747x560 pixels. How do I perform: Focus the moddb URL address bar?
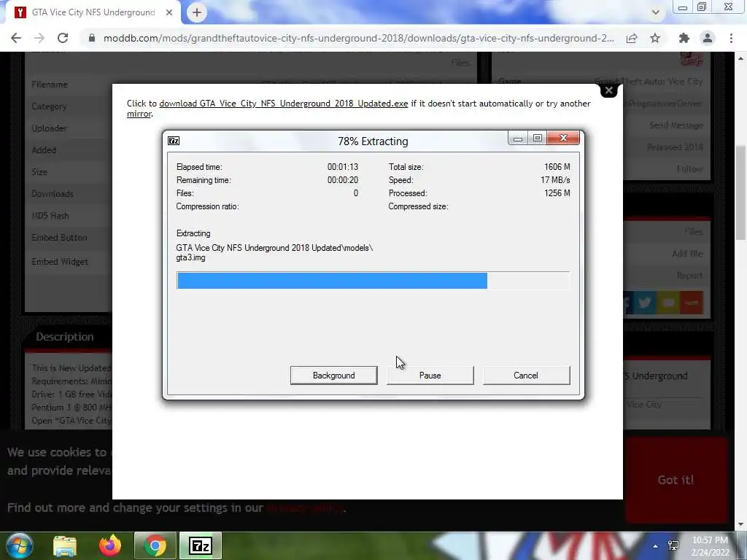pyautogui.click(x=358, y=38)
